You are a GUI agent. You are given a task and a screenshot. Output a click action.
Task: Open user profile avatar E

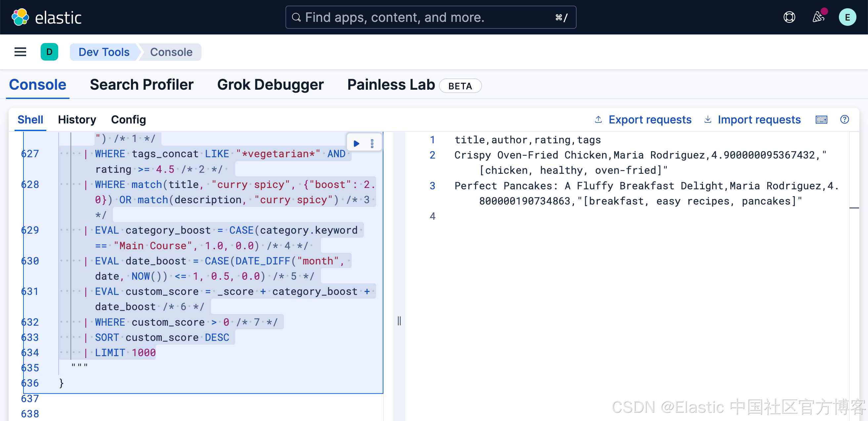[x=847, y=17]
